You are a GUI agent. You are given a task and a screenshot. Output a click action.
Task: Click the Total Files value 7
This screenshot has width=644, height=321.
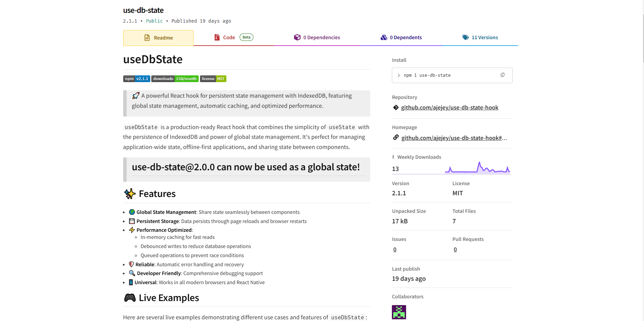(x=454, y=221)
